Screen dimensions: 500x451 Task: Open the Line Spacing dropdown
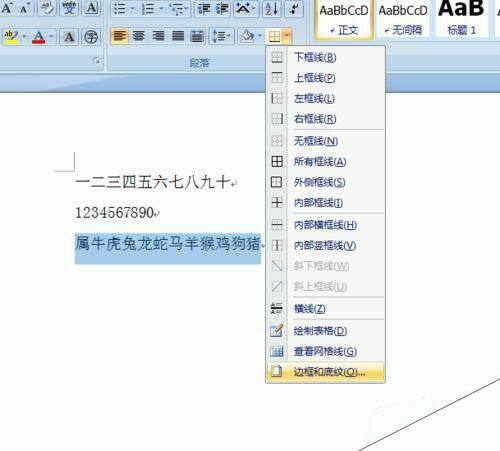pos(222,36)
